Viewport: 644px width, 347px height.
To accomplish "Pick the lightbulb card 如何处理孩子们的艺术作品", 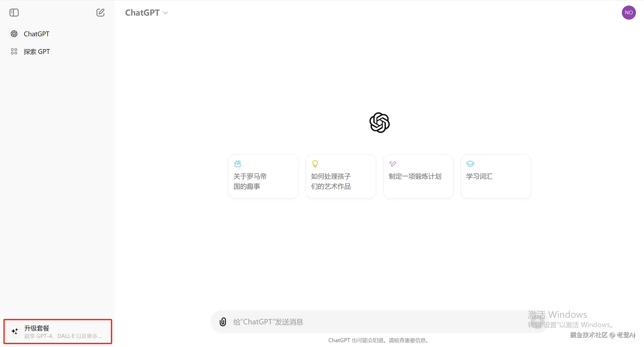I will pos(341,176).
